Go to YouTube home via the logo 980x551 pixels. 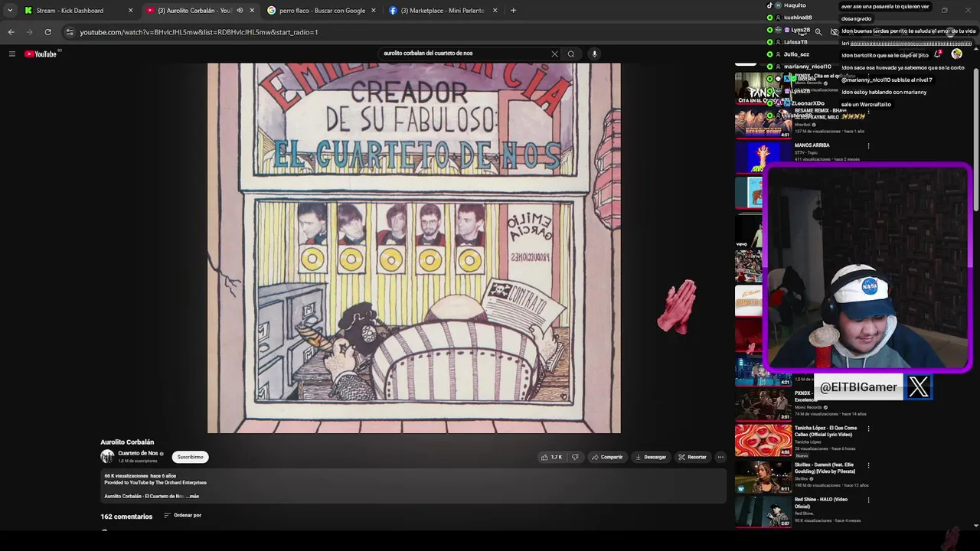(41, 54)
